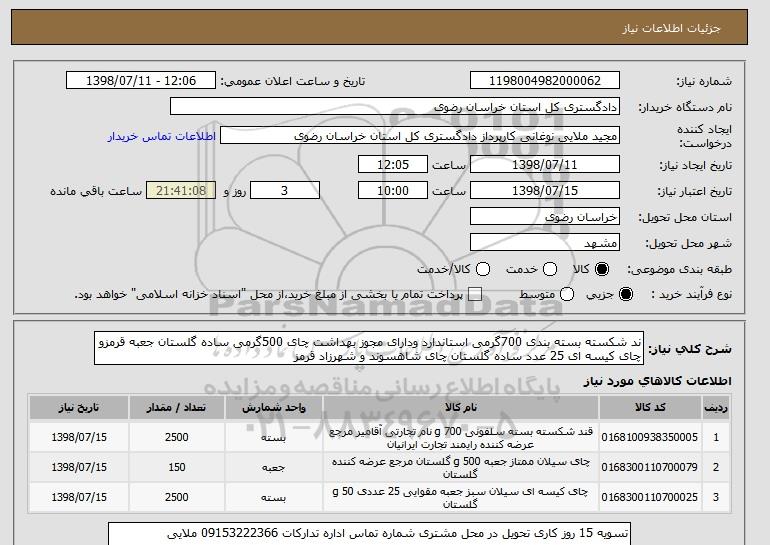Viewport: 770px width, 545px height.
Task: Select the متوسط purchase process radio
Action: [567, 294]
